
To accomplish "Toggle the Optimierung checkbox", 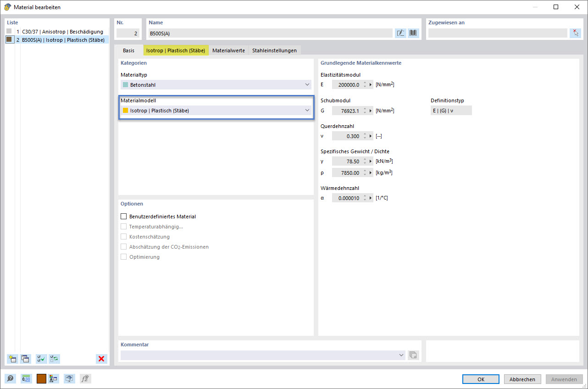I will click(x=123, y=257).
